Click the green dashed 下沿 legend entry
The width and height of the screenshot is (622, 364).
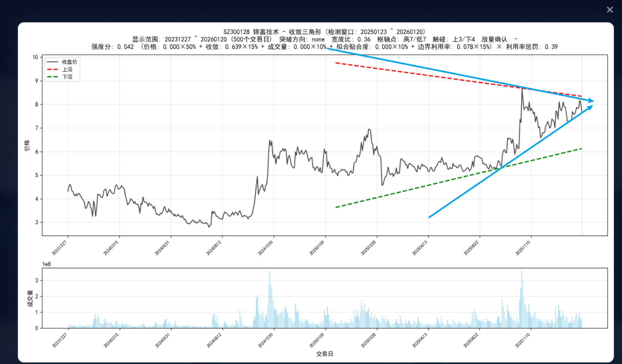coord(62,77)
